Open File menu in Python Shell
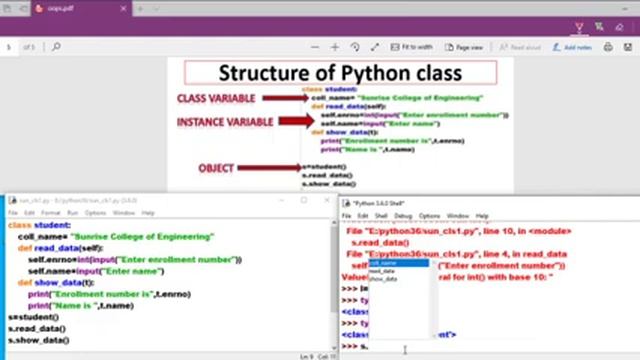Image resolution: width=640 pixels, height=360 pixels. coord(347,216)
